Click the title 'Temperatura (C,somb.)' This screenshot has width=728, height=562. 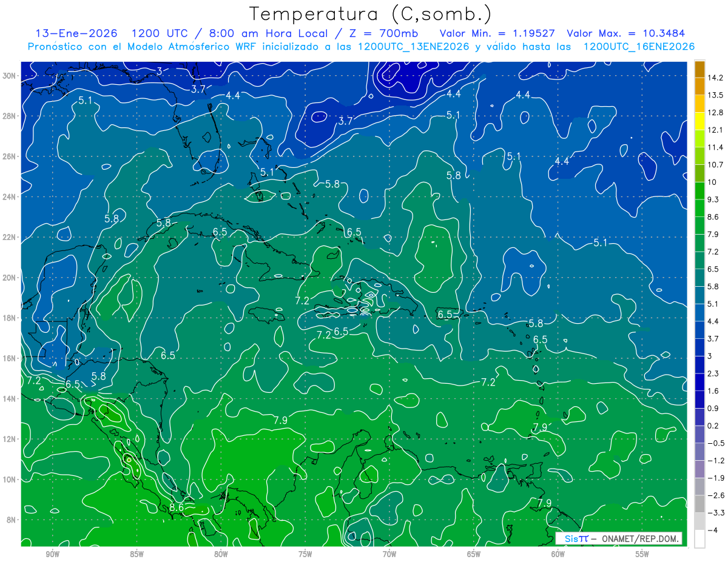point(371,13)
